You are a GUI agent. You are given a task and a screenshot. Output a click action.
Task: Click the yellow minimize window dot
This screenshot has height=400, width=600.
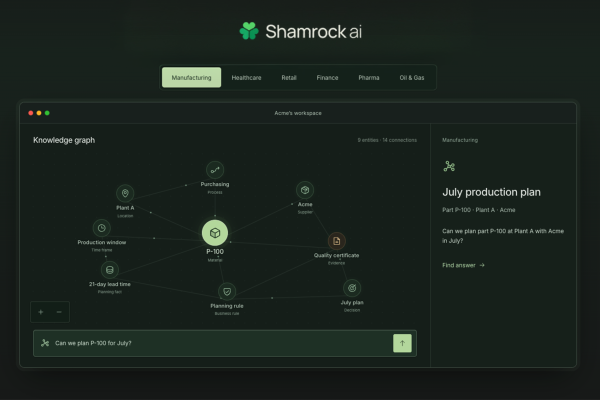(x=39, y=113)
